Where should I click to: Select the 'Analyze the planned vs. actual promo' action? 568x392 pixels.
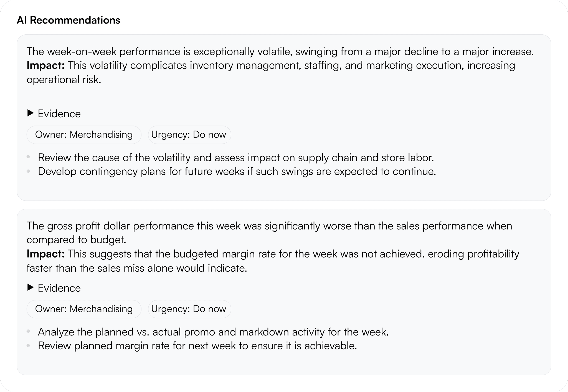213,332
